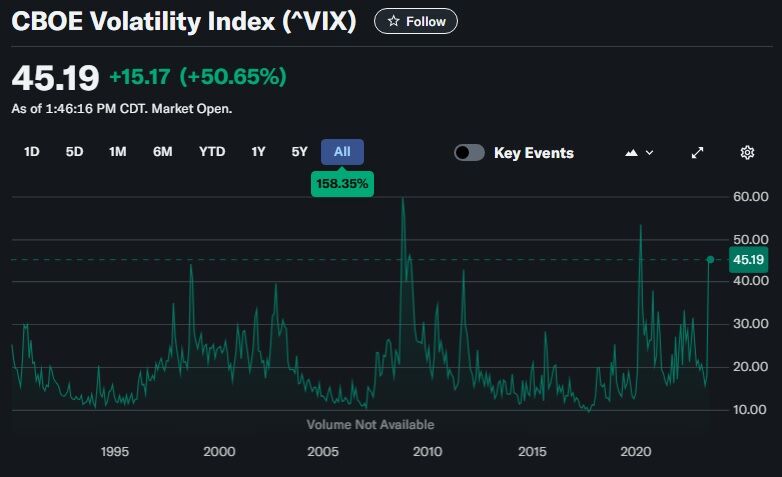The image size is (782, 477).
Task: Click the 2005 x-axis label
Action: pyautogui.click(x=323, y=452)
